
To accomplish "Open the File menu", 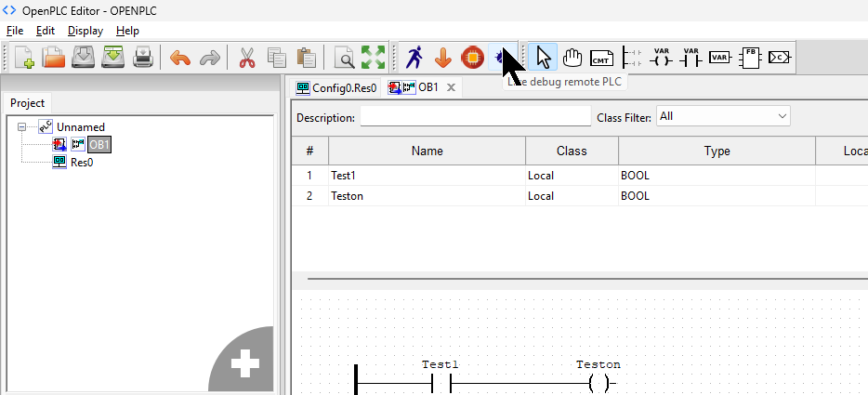I will tap(15, 31).
